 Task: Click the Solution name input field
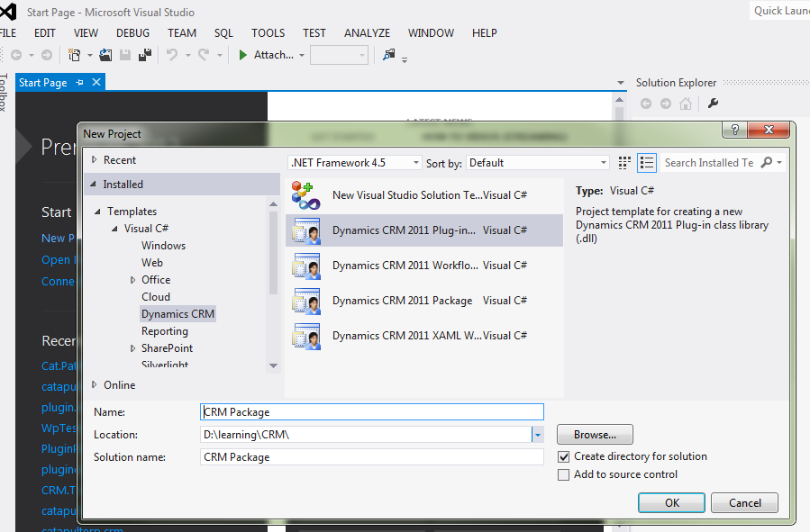click(x=372, y=457)
